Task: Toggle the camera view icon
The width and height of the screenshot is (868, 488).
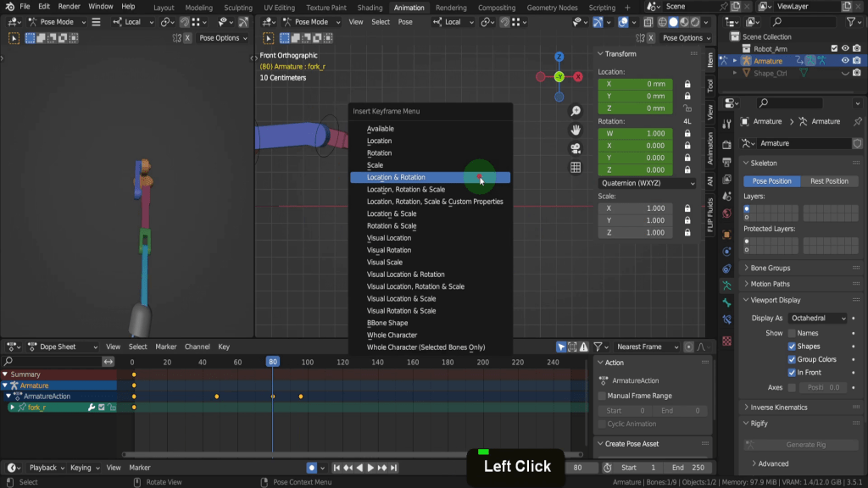Action: tap(576, 148)
